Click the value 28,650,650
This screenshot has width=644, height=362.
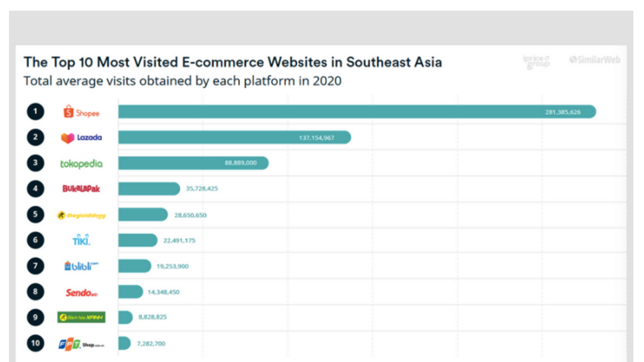click(x=190, y=215)
